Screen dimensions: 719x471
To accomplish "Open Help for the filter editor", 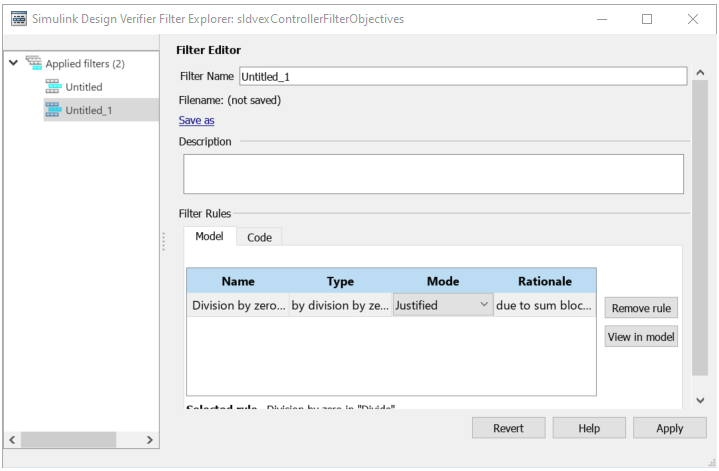I will [x=589, y=428].
